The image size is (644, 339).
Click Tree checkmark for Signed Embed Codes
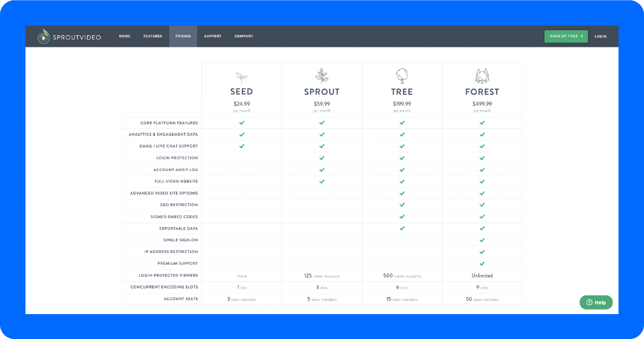pos(402,216)
